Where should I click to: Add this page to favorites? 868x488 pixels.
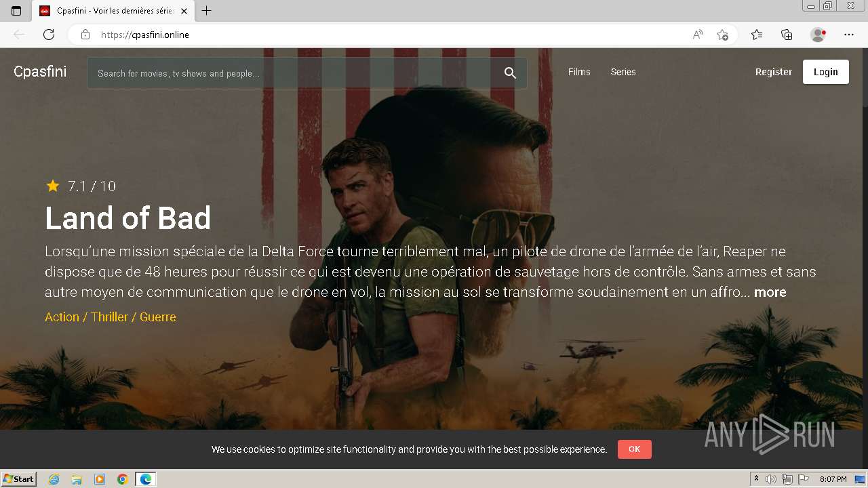722,35
